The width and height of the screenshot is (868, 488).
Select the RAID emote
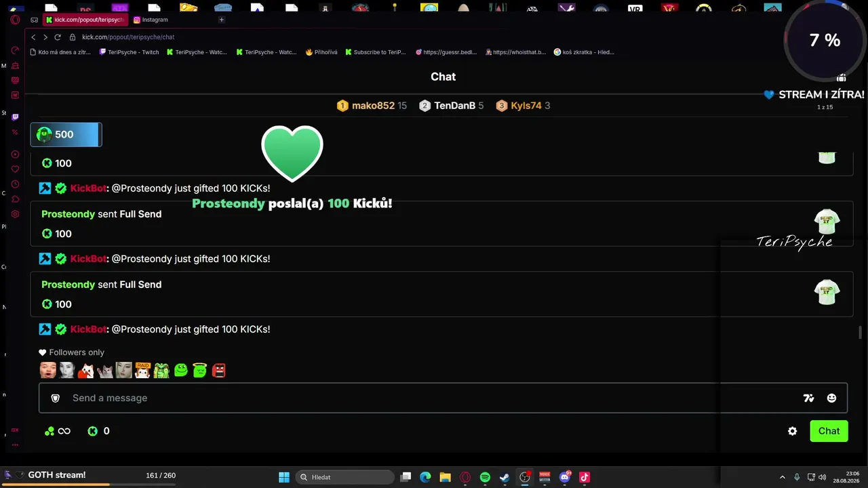142,370
